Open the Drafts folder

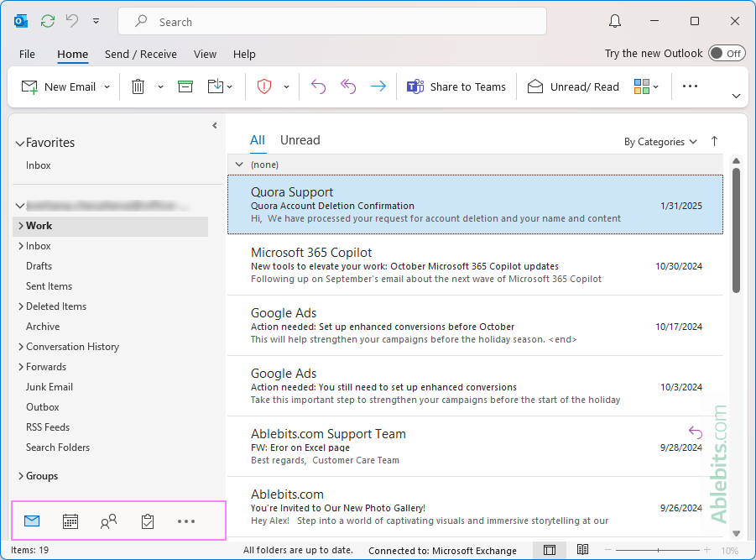pyautogui.click(x=39, y=266)
